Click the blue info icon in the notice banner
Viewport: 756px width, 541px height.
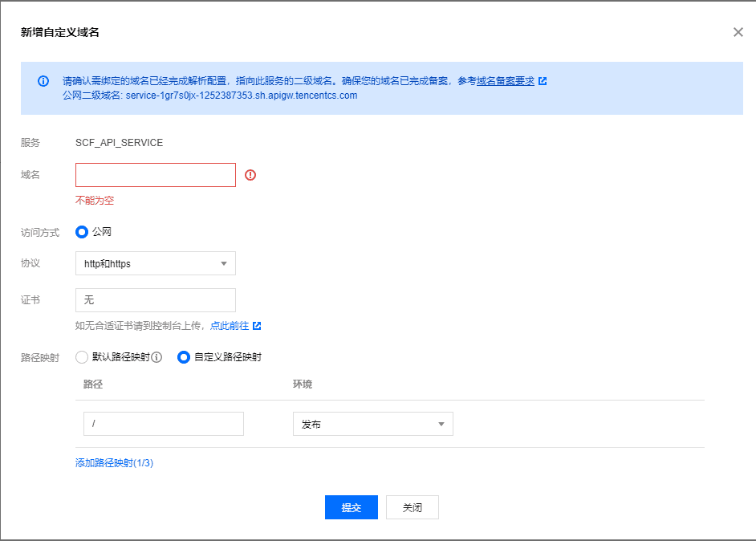[x=43, y=81]
